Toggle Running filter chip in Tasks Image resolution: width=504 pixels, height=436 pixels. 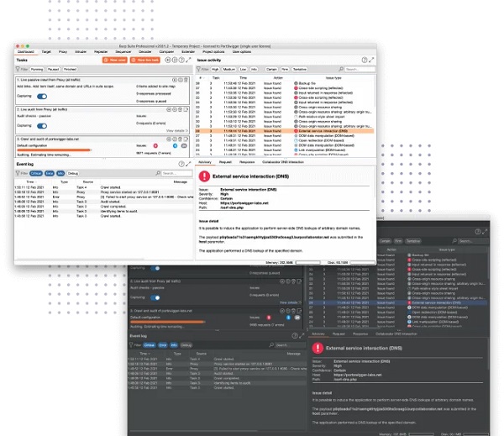37,69
